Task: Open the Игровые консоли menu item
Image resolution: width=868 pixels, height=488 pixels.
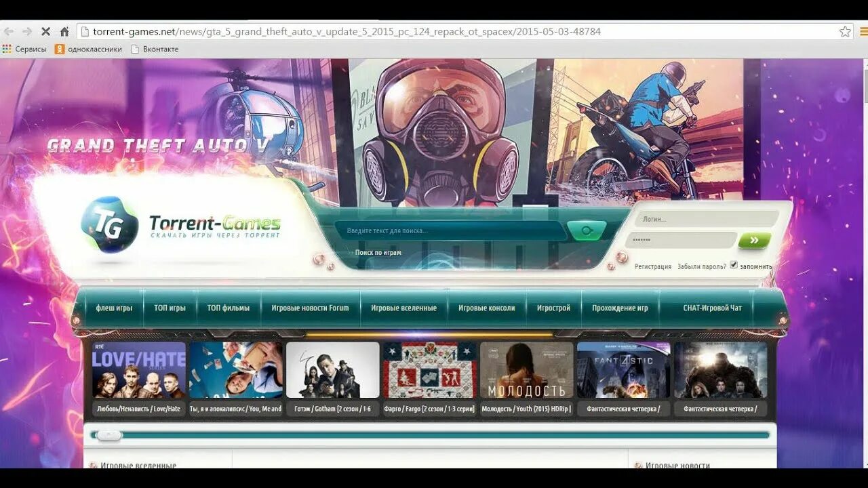Action: (486, 308)
